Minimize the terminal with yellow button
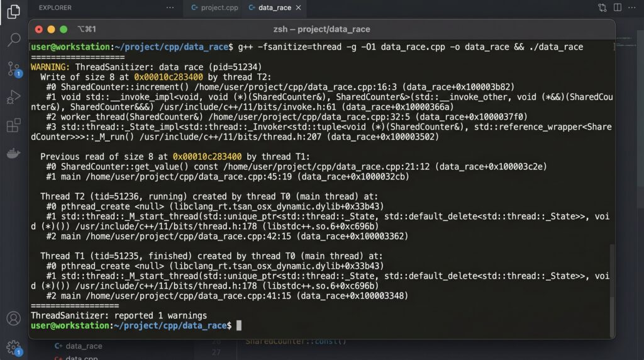644x360 pixels. coord(51,29)
